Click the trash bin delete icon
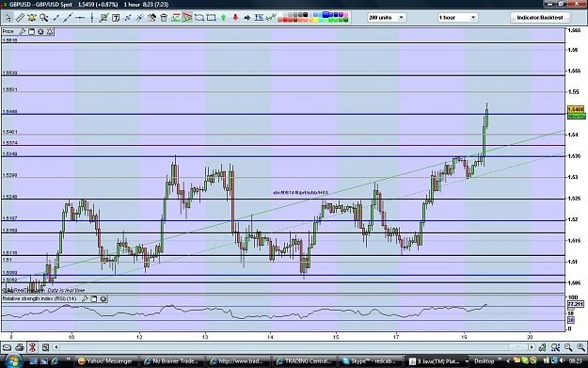The height and width of the screenshot is (368, 588). 164,17
